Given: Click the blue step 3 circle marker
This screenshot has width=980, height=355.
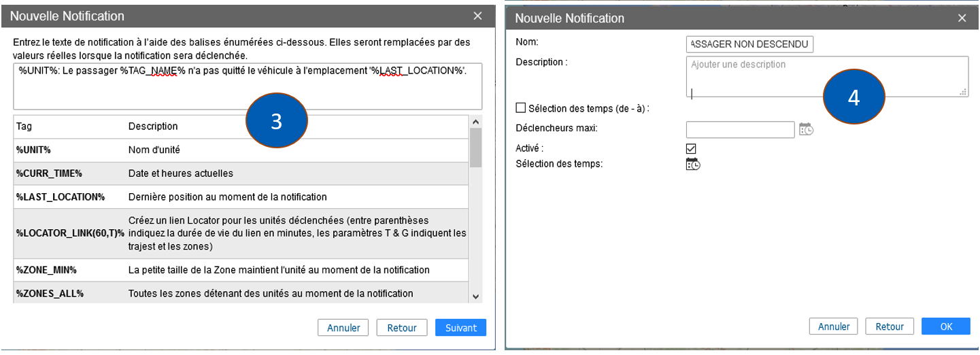Looking at the screenshot, I should tap(276, 121).
